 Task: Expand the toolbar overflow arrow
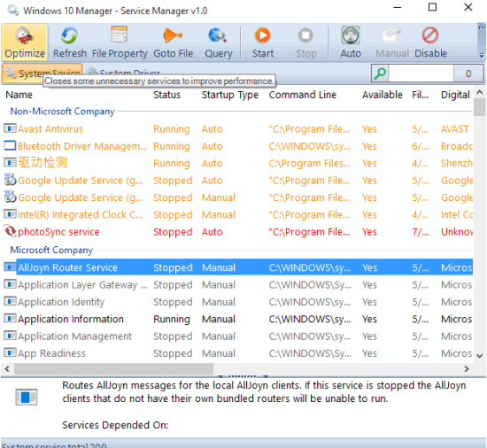point(482,56)
